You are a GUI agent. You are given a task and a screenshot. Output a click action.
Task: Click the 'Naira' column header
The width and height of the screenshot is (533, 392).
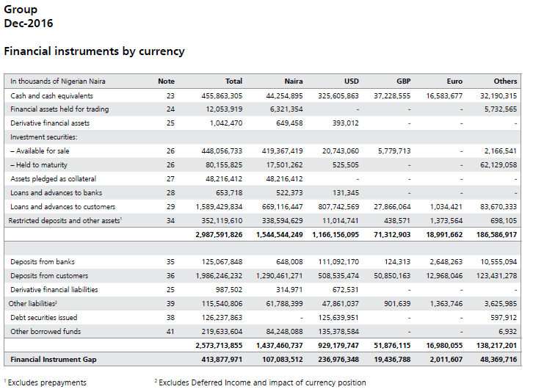click(294, 81)
